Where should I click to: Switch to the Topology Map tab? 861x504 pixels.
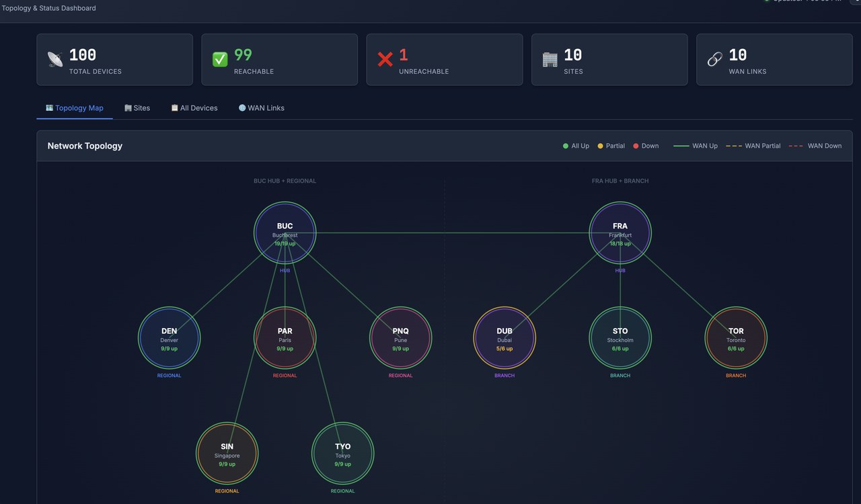[x=75, y=108]
